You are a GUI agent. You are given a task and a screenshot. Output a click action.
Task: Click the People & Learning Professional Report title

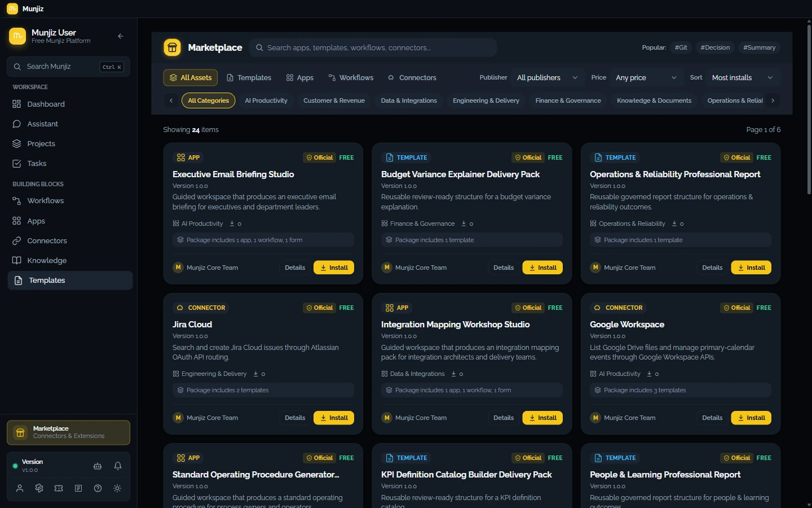665,475
